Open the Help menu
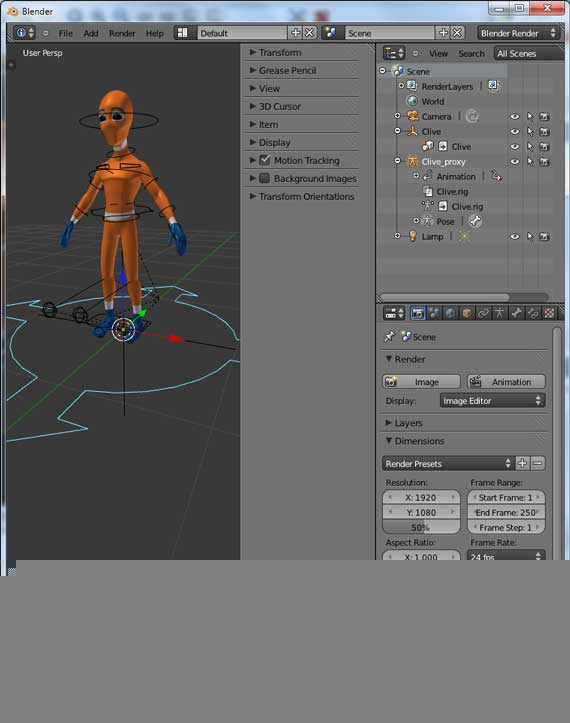This screenshot has width=570, height=723. click(x=154, y=33)
